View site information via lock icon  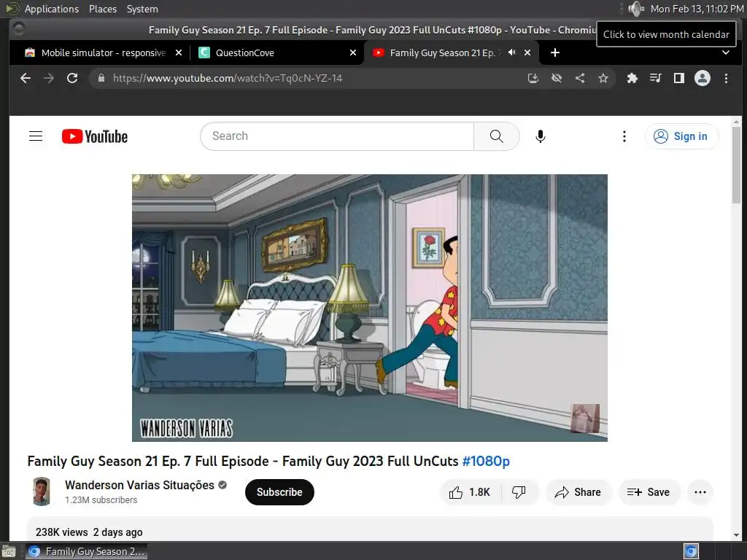click(101, 78)
